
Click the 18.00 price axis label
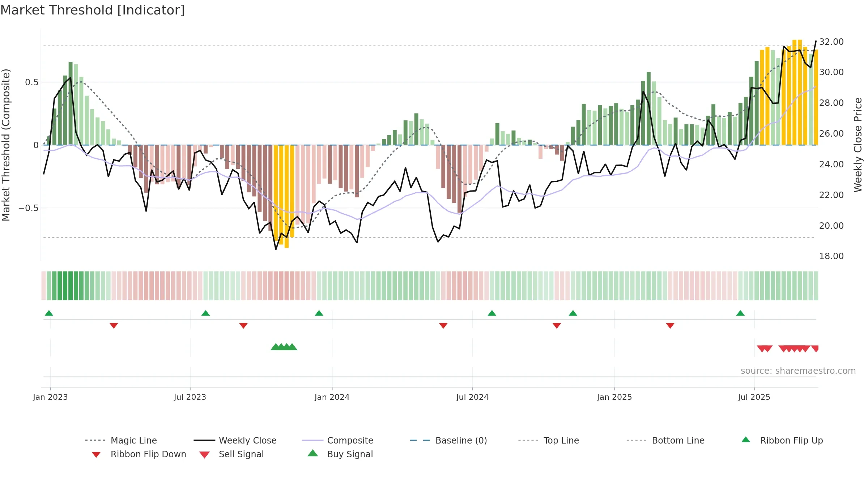click(831, 256)
